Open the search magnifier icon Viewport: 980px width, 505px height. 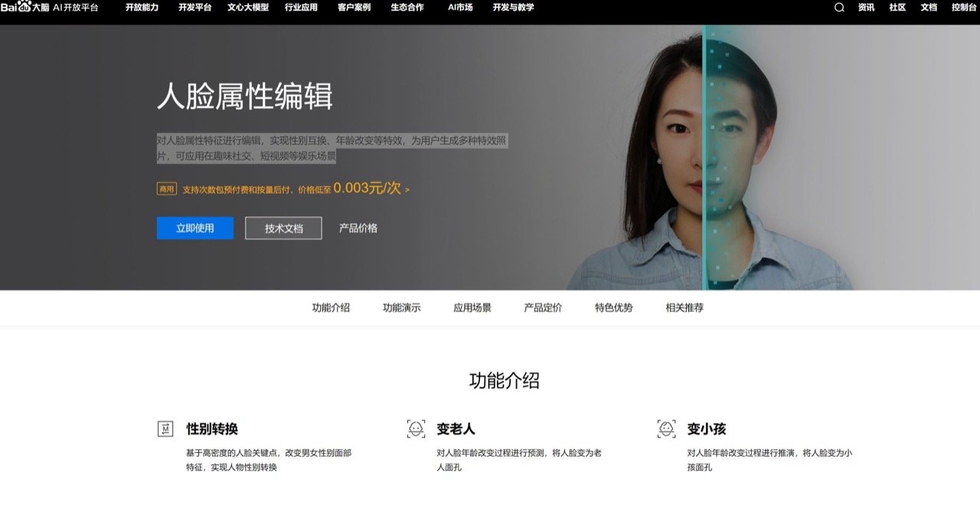pos(839,7)
